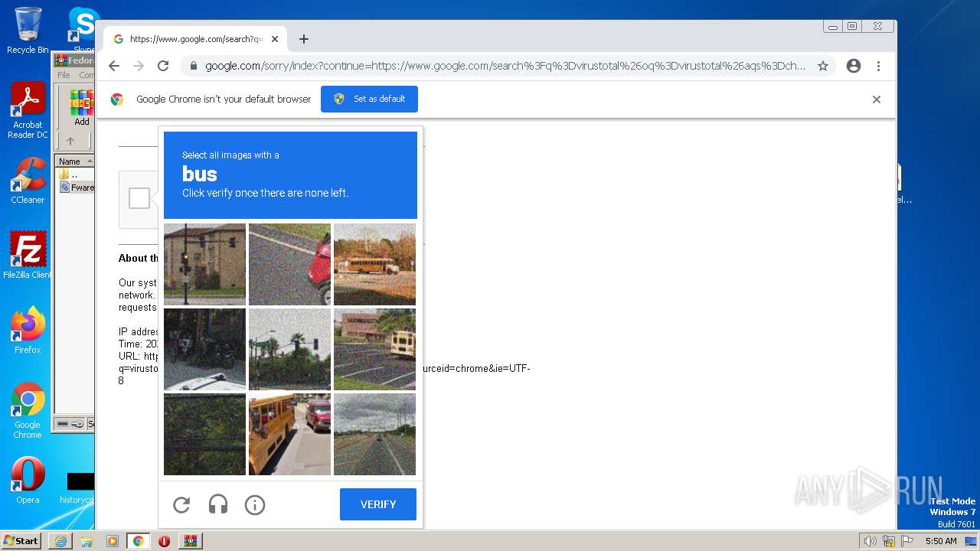Switch to WinRAR in the taskbar
Viewport: 980px width, 551px height.
point(191,541)
